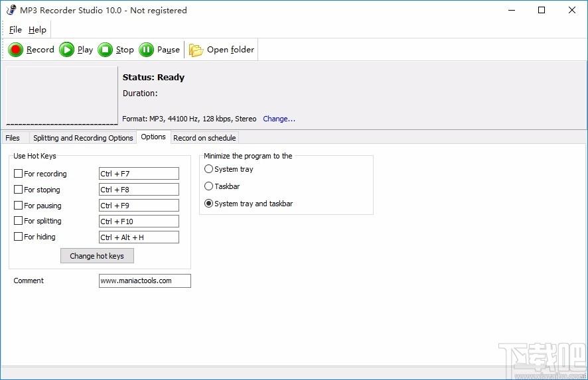588x380 pixels.
Task: Tick the For pausing checkbox
Action: tap(18, 206)
